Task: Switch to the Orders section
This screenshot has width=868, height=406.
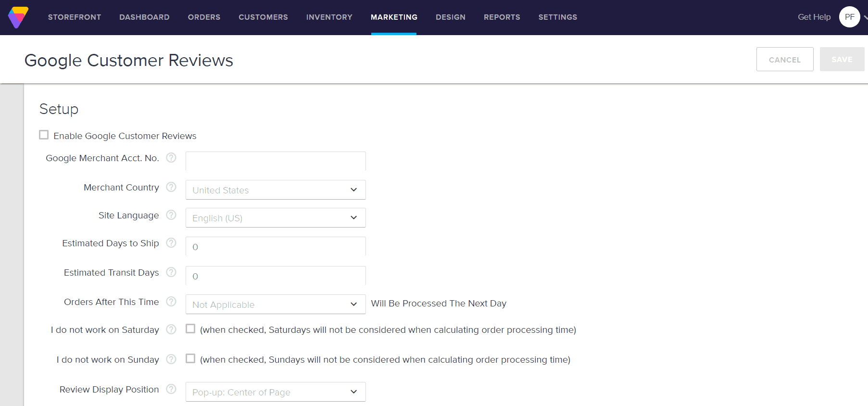Action: coord(204,17)
